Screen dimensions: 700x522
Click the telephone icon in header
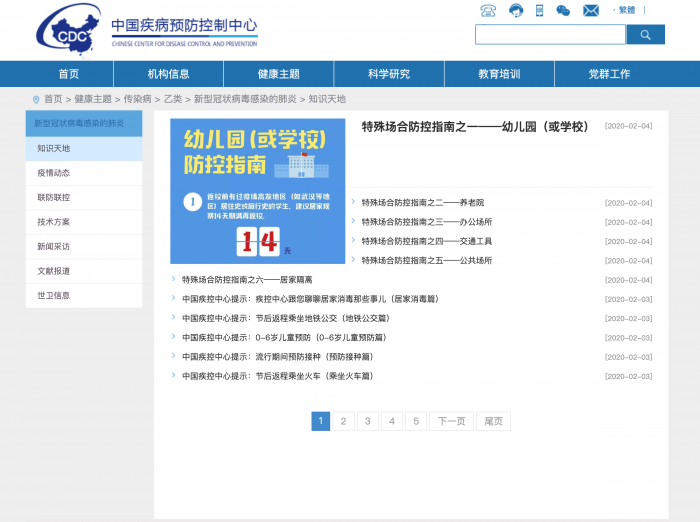(x=488, y=10)
